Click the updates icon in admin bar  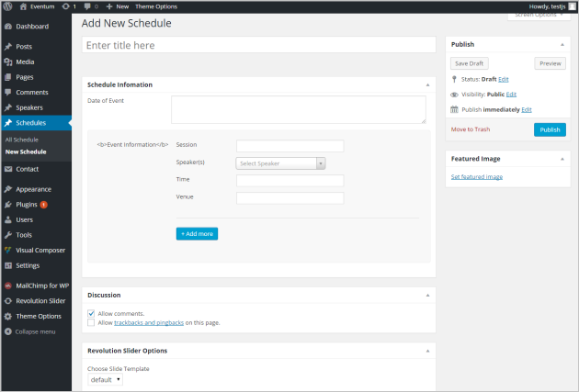pyautogui.click(x=66, y=6)
